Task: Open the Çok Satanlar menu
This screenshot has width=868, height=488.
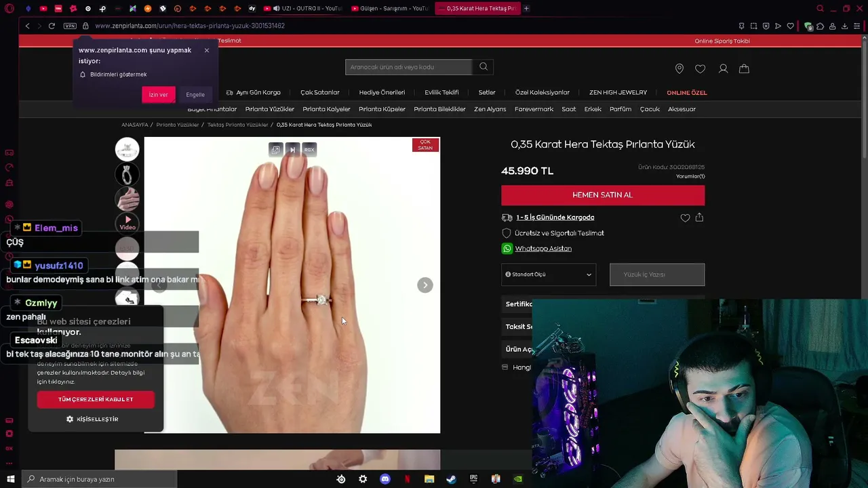Action: (320, 93)
